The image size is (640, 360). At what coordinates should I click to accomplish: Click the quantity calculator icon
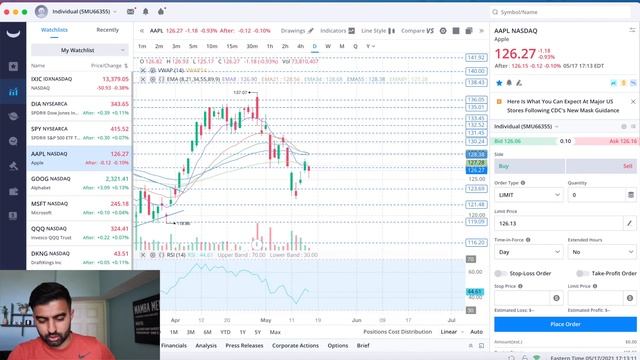(631, 195)
